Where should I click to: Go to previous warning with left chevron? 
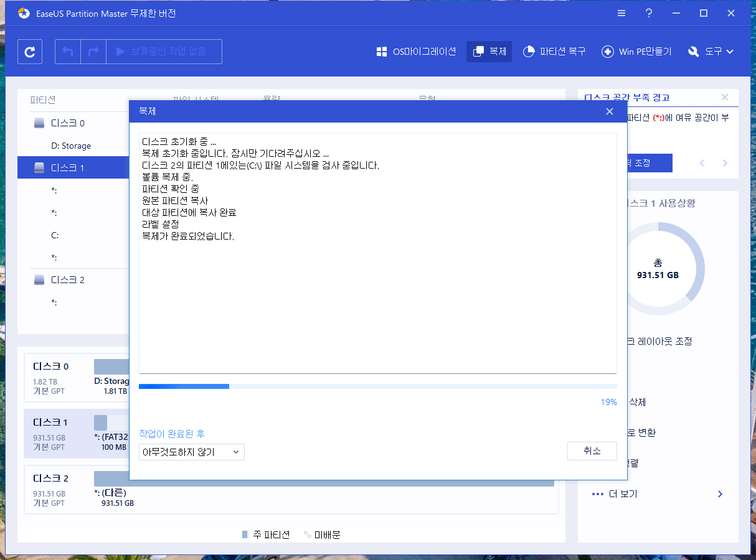coord(702,163)
